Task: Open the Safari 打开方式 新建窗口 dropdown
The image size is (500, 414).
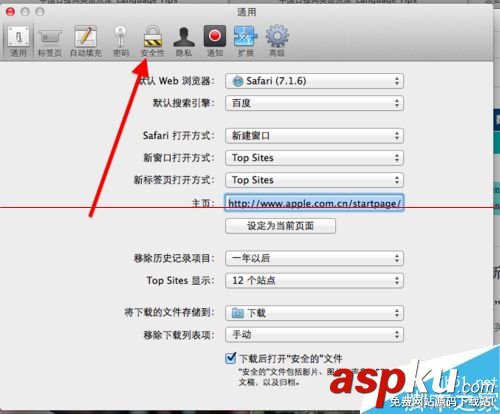Action: [314, 136]
